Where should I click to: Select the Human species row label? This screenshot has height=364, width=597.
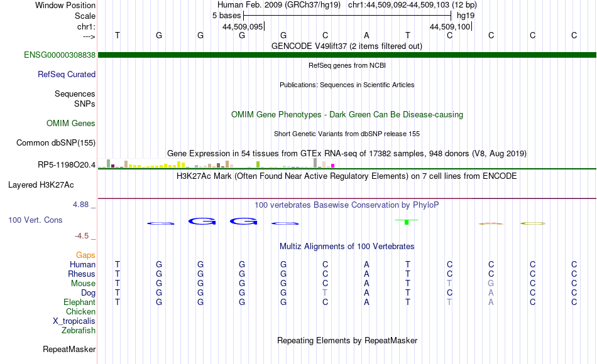(82, 264)
